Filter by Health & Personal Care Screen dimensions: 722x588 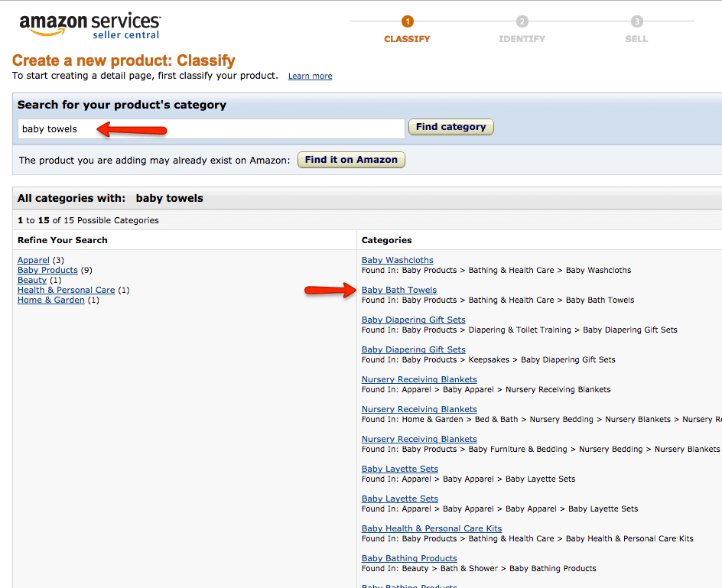[x=66, y=290]
